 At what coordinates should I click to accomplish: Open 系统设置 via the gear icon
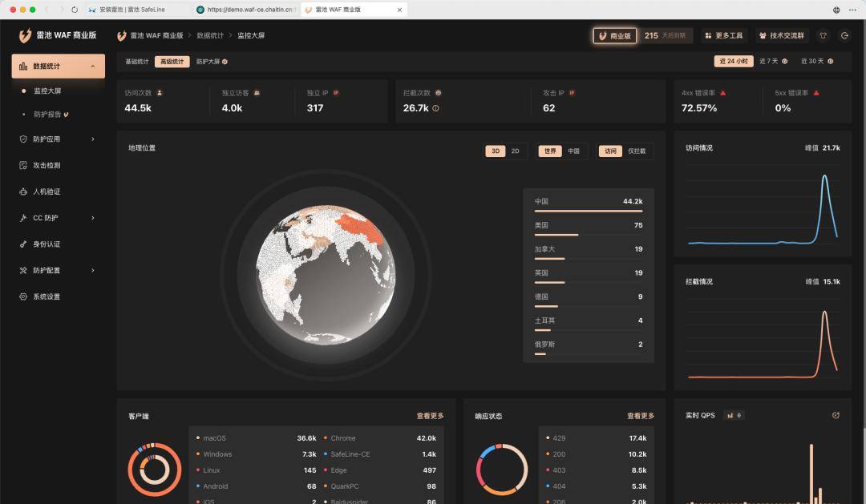coord(24,296)
